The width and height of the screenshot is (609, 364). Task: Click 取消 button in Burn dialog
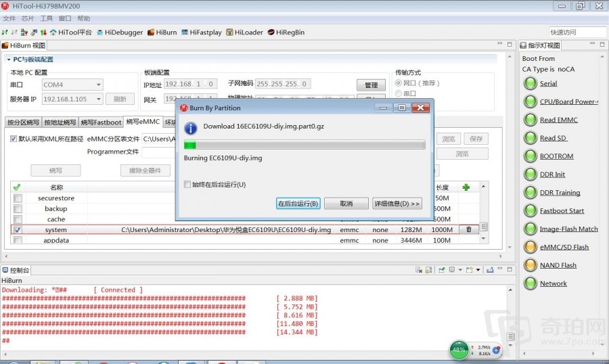346,204
